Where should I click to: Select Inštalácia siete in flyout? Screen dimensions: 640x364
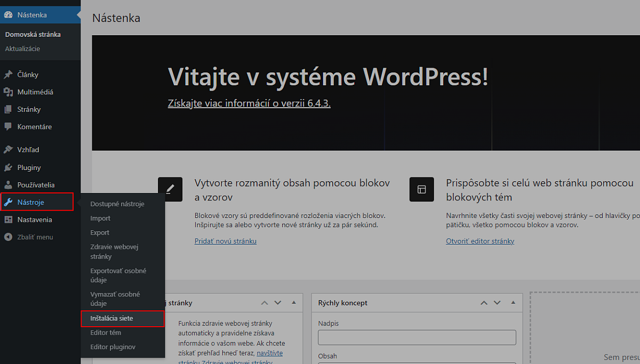123,319
